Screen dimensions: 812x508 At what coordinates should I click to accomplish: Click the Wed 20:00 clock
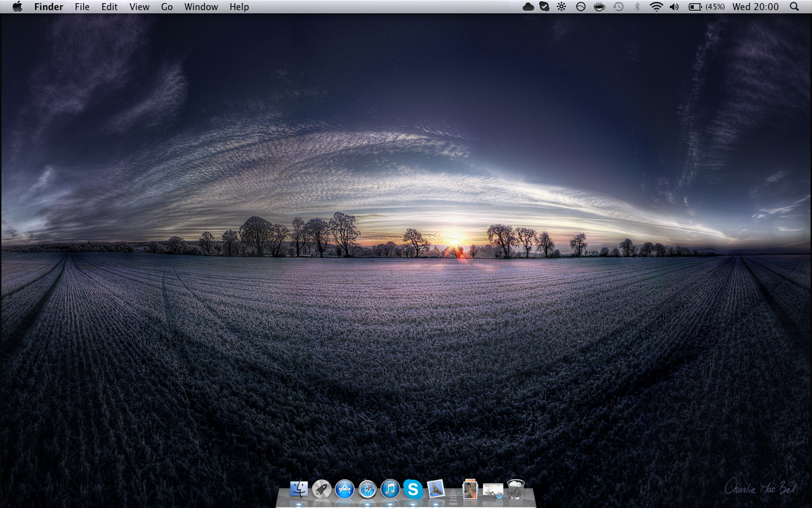pyautogui.click(x=756, y=6)
